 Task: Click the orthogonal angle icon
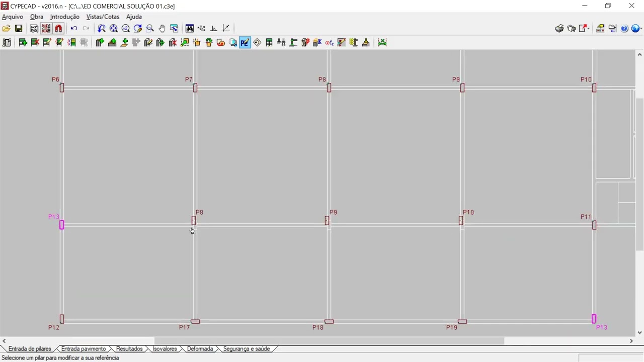coord(214,29)
